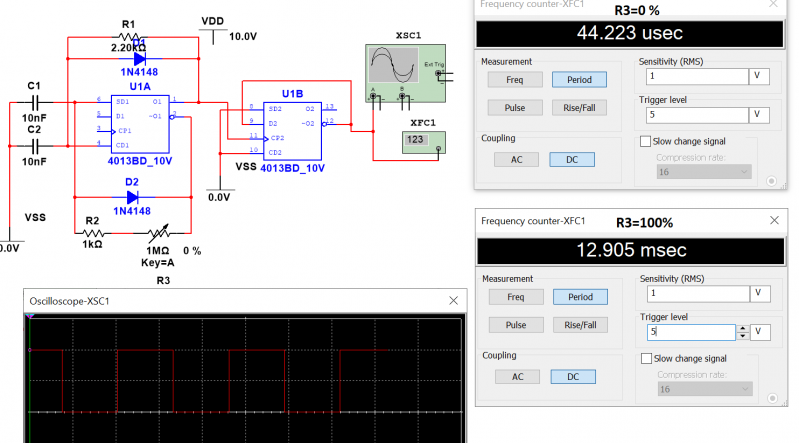Tick Slow change signal in R3=100% counter
The height and width of the screenshot is (443, 799).
[x=645, y=358]
